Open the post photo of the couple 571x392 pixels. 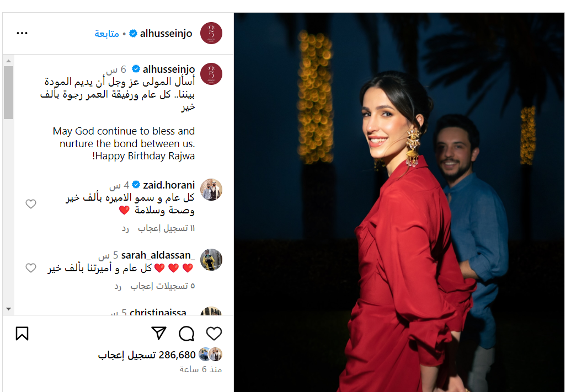coord(399,202)
